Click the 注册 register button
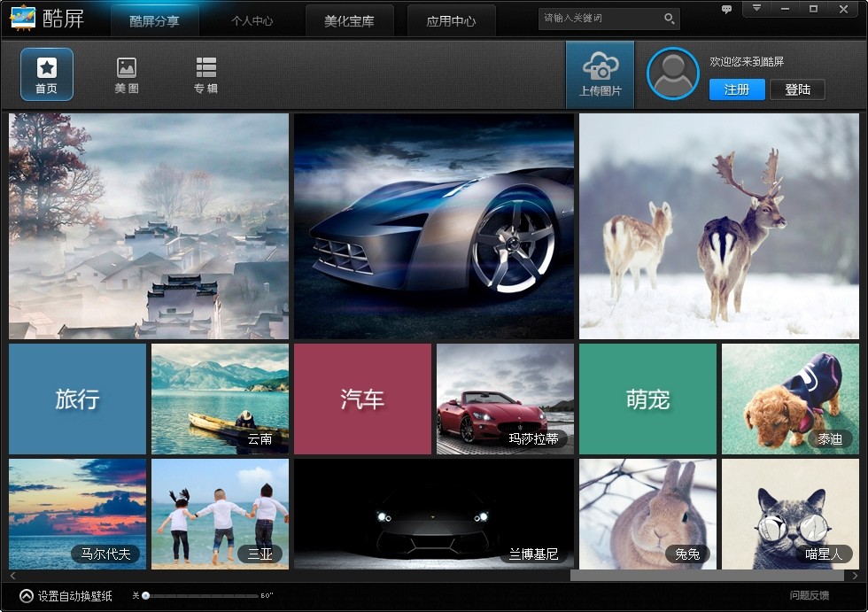 tap(737, 89)
